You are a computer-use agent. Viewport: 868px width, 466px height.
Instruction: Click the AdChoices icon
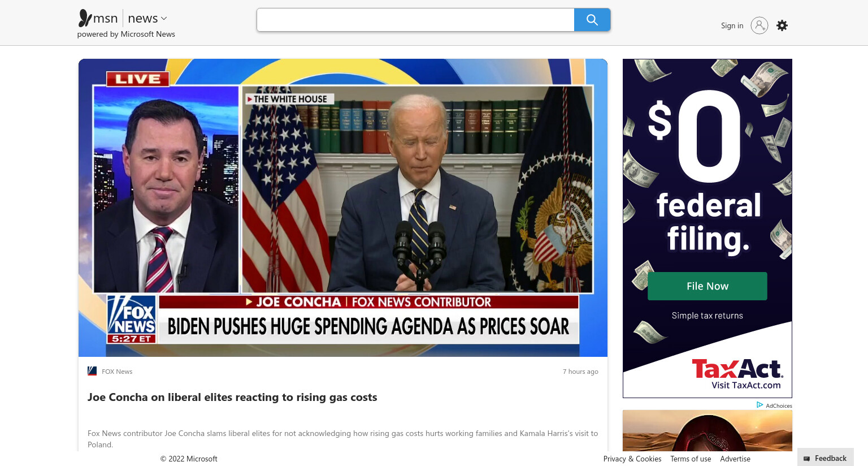point(760,405)
